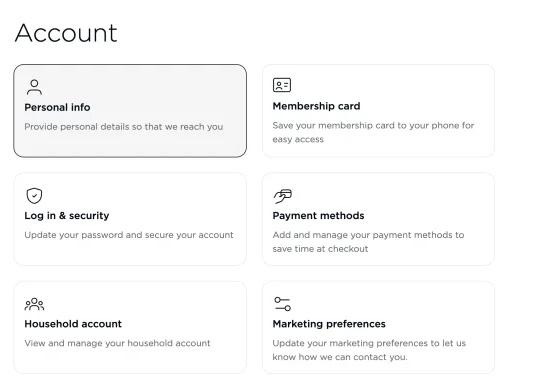Click 'Update your marketing preferences' description
This screenshot has height=378, width=540.
(350, 343)
